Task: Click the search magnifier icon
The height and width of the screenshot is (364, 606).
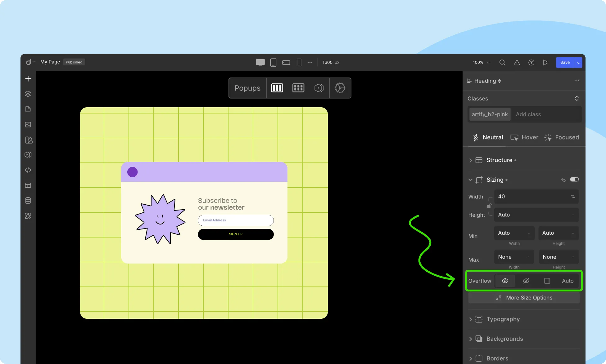Action: pos(502,62)
